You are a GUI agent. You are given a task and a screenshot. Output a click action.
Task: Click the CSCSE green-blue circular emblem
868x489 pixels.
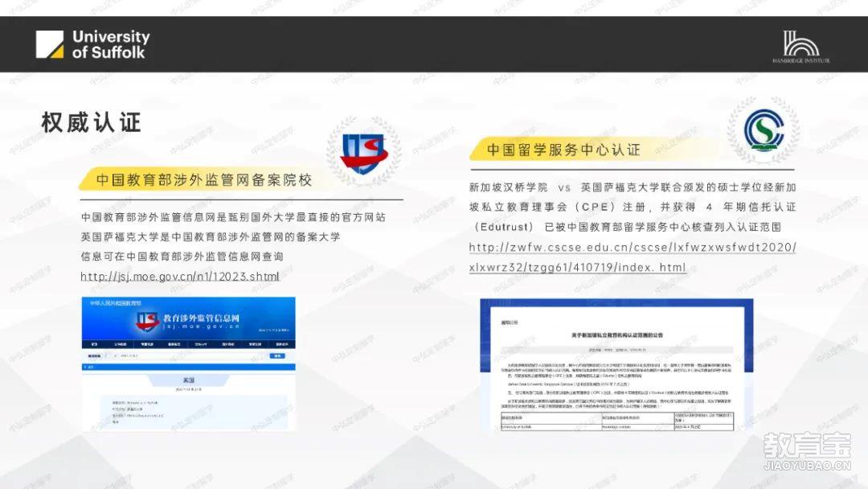pyautogui.click(x=764, y=129)
